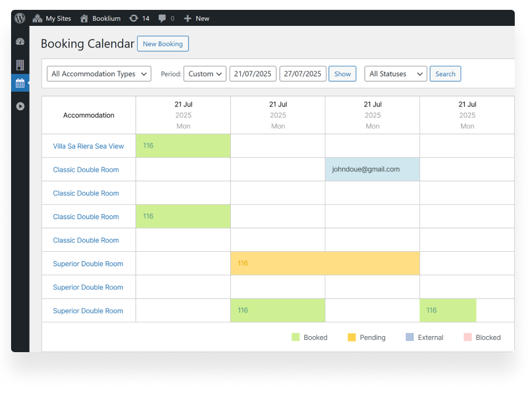Focus the 27/07/2025 end date field

[302, 74]
